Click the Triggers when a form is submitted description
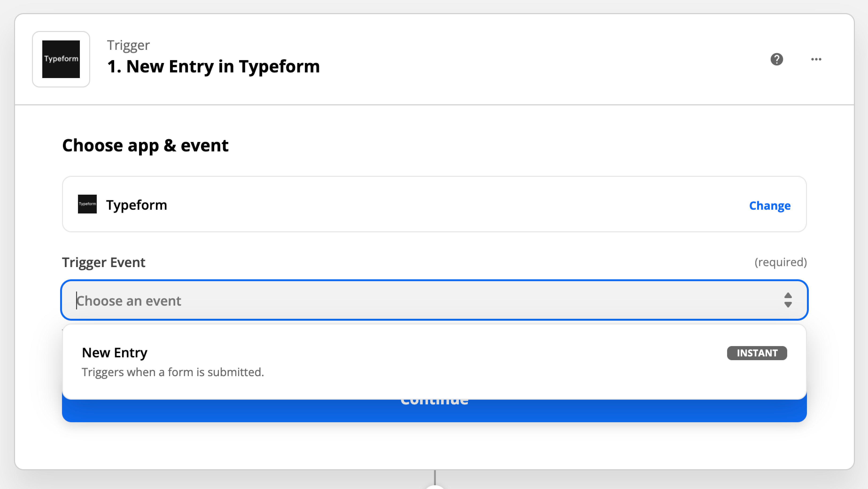The image size is (868, 489). pos(173,372)
